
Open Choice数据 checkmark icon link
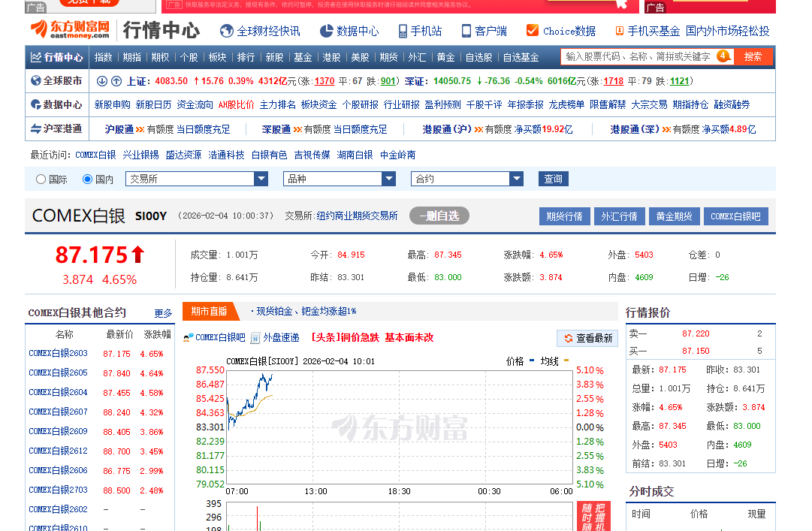(x=532, y=31)
